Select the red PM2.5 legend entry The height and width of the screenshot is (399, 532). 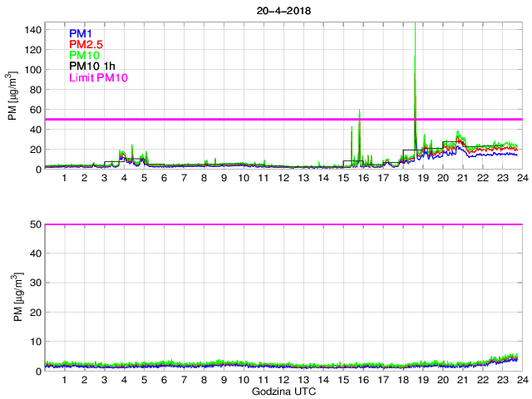click(x=86, y=45)
